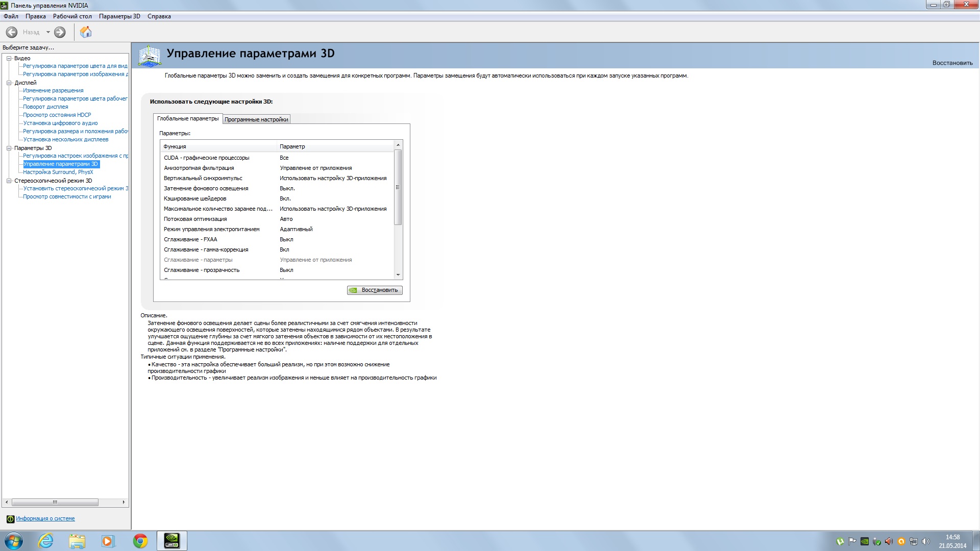The height and width of the screenshot is (551, 980).
Task: Switch to Программные настройки tab
Action: point(256,119)
